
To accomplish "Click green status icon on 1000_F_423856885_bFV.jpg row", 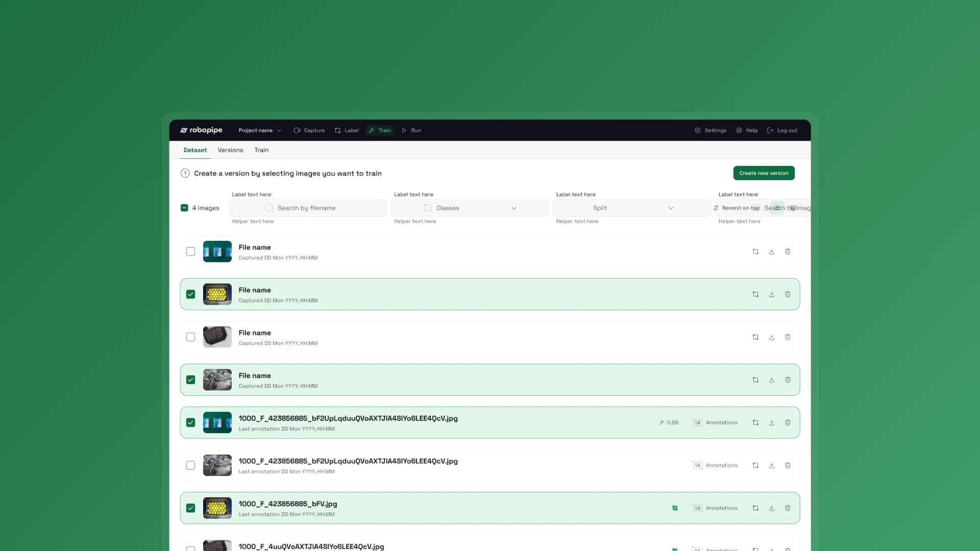I will 675,508.
